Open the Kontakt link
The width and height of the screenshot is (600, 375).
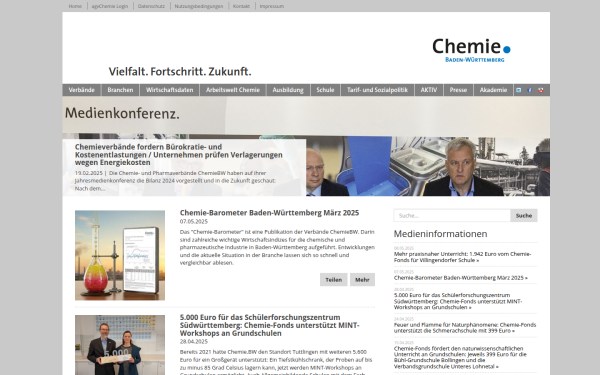(241, 6)
